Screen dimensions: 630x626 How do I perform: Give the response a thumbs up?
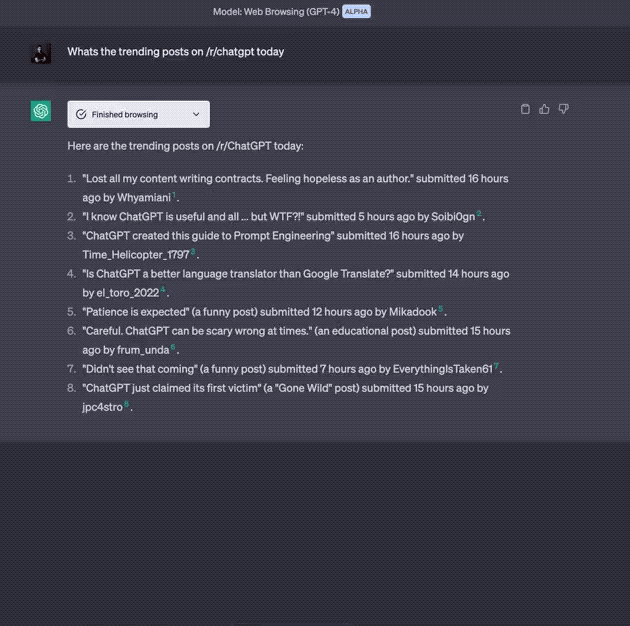[544, 109]
